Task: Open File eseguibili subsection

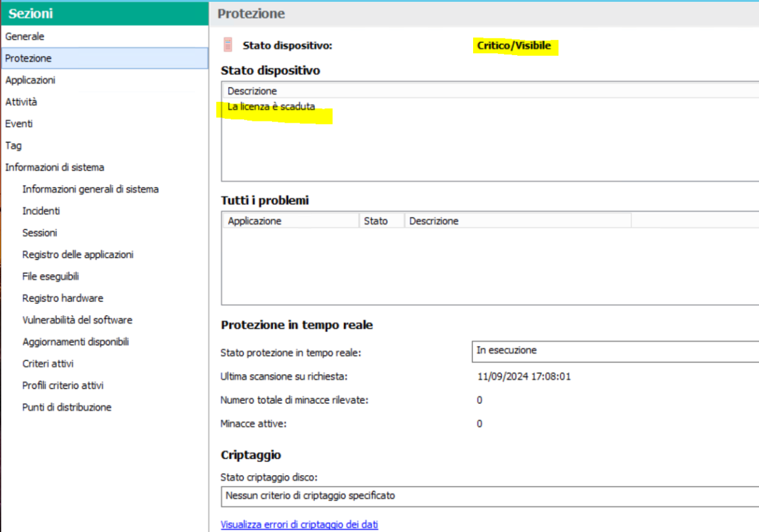Action: point(51,276)
